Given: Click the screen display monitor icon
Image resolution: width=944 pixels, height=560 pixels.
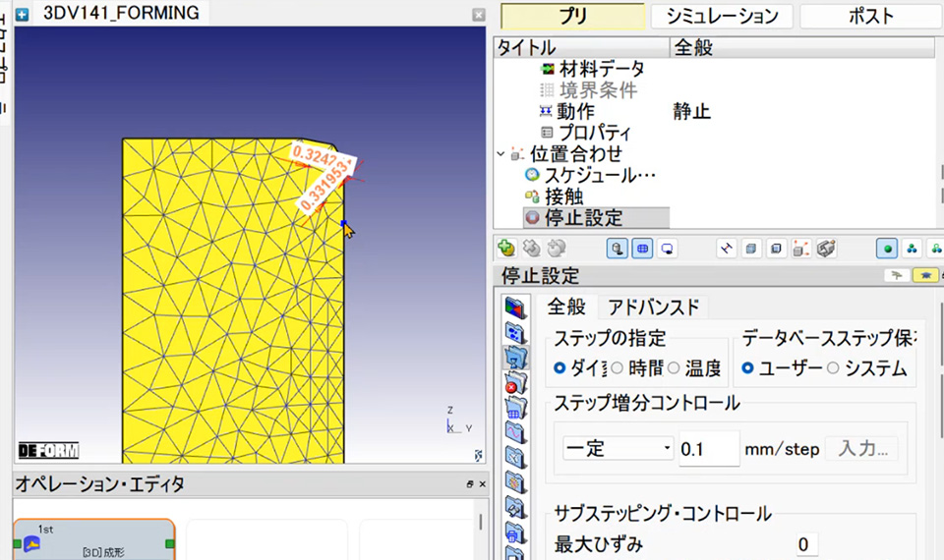Looking at the screenshot, I should (667, 249).
